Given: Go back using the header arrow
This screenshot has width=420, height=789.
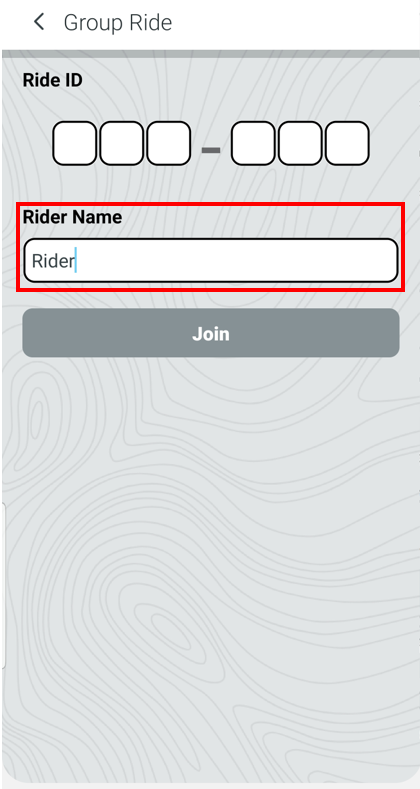Looking at the screenshot, I should 39,22.
